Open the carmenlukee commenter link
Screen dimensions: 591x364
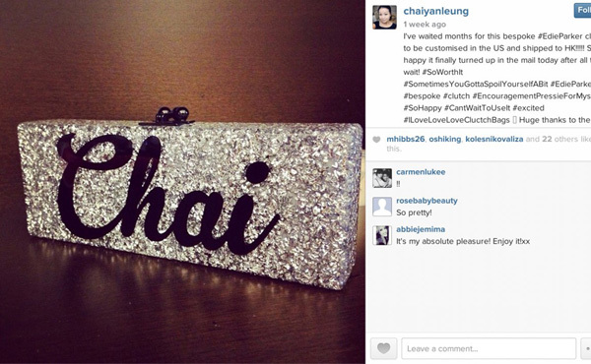(x=421, y=172)
